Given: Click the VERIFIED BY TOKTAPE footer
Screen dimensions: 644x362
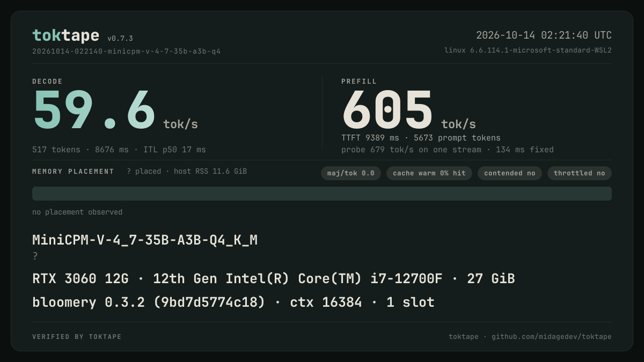Looking at the screenshot, I should [x=77, y=337].
